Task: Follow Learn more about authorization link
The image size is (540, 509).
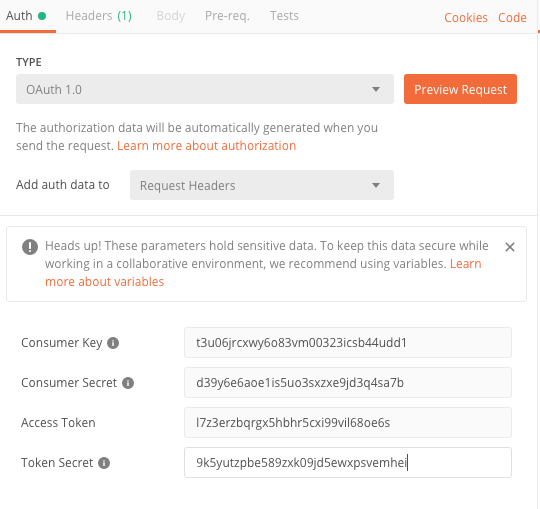Action: [207, 146]
